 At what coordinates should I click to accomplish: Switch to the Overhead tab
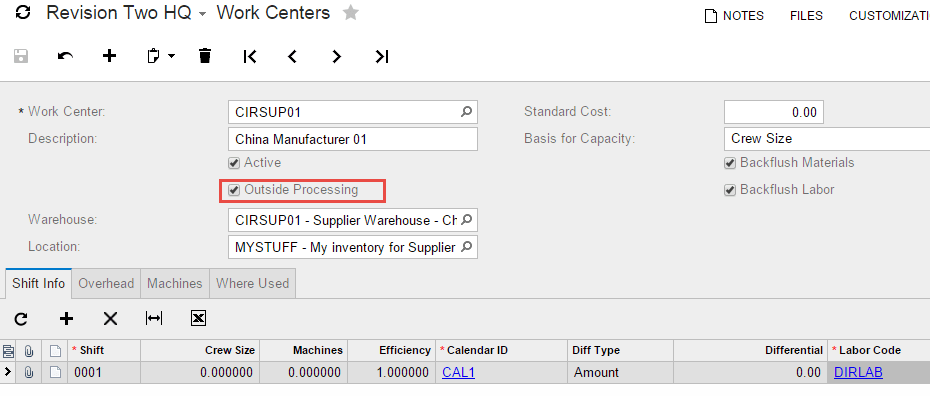click(106, 283)
